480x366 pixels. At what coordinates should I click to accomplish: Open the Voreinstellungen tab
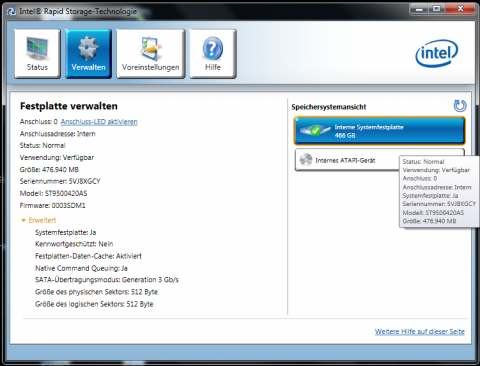click(x=151, y=54)
